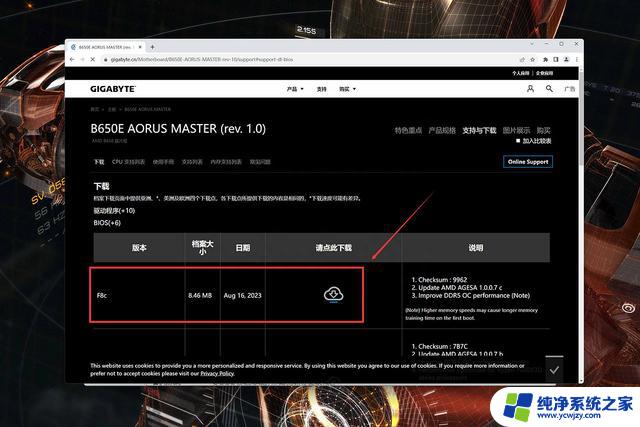Click the 版本 column header

click(x=139, y=248)
